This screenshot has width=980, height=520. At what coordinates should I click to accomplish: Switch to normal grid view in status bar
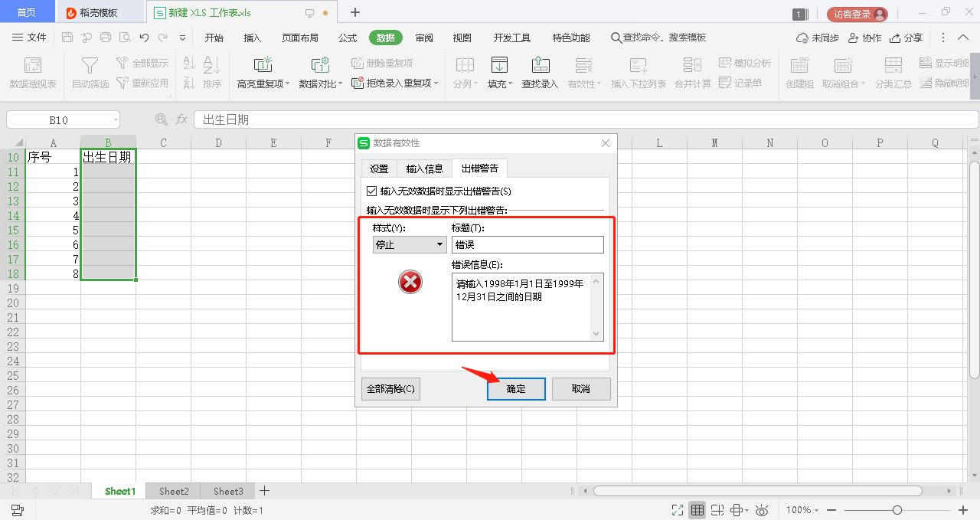(x=697, y=510)
